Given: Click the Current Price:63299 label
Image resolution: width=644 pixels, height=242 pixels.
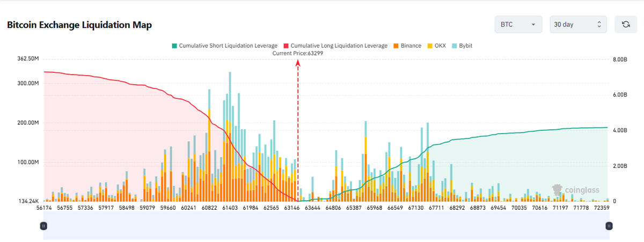Looking at the screenshot, I should tap(298, 53).
